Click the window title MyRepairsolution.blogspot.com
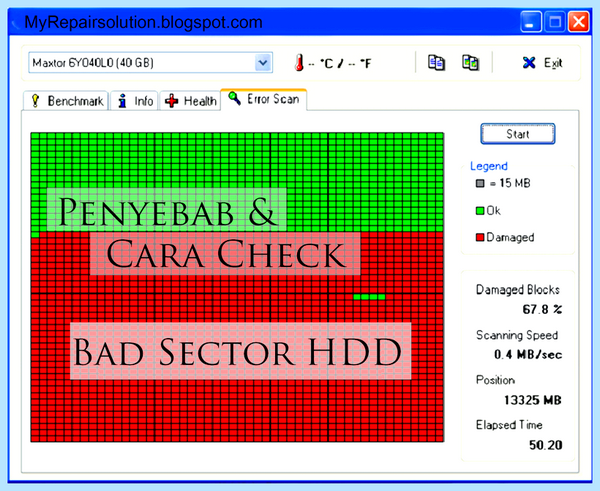The height and width of the screenshot is (491, 600). (x=143, y=22)
